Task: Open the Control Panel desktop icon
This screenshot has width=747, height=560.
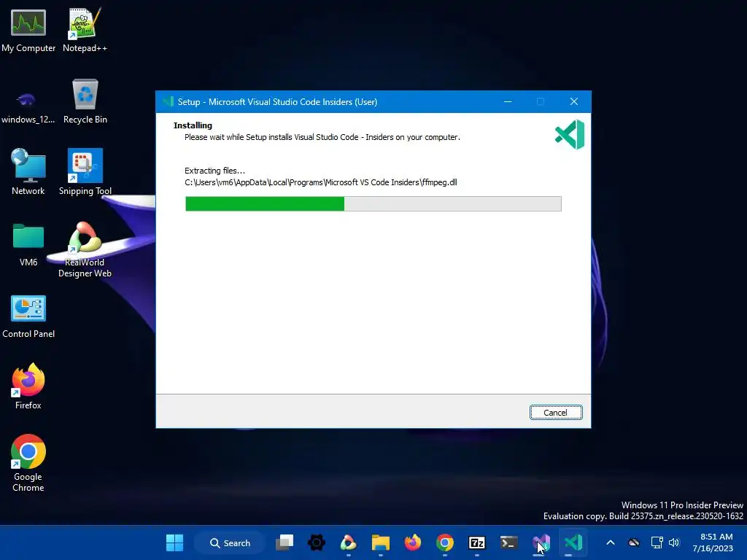Action: pyautogui.click(x=28, y=316)
